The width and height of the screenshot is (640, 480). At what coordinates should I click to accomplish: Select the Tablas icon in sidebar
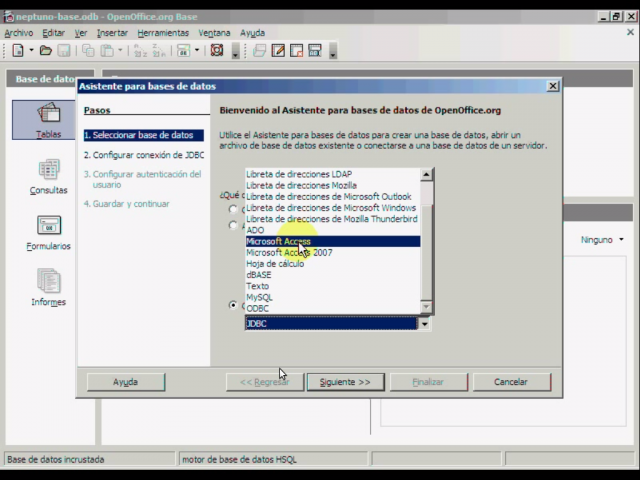[x=48, y=120]
